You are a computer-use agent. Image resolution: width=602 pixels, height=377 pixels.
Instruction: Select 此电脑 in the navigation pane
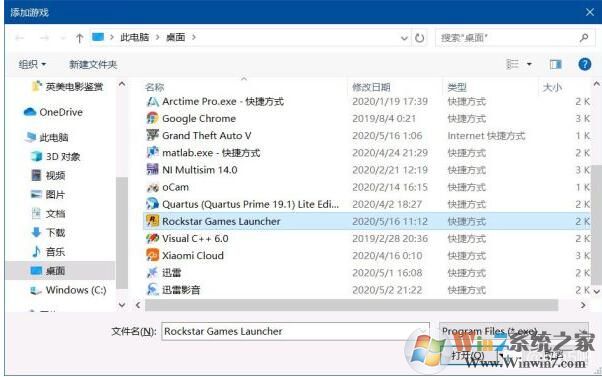pyautogui.click(x=47, y=137)
